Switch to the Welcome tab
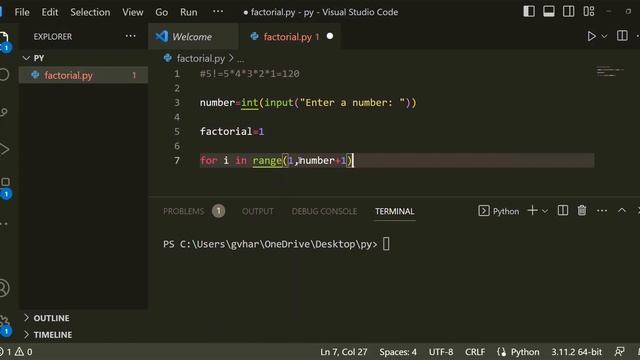The width and height of the screenshot is (640, 360). point(193,37)
